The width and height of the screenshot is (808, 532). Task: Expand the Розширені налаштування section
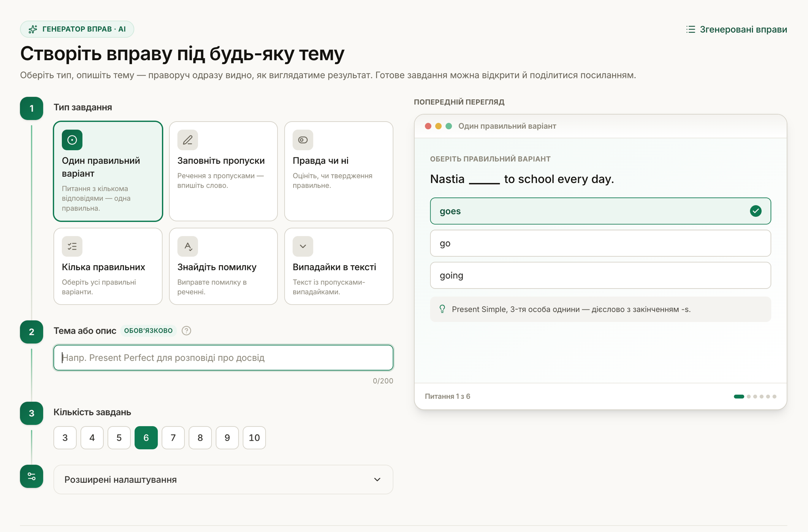tap(223, 480)
